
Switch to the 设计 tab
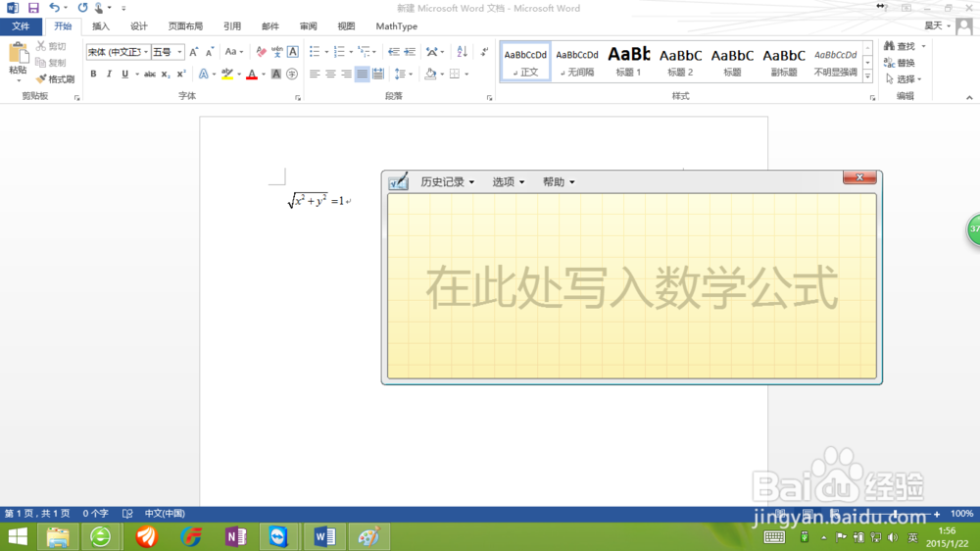click(x=139, y=26)
